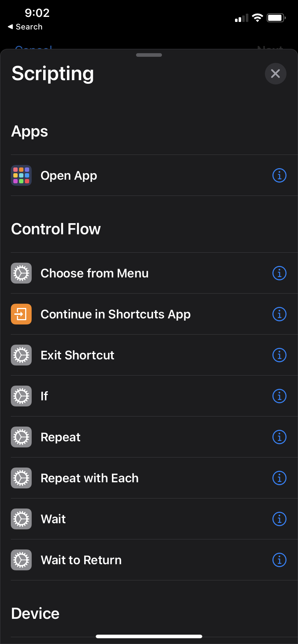Tap the Exit Shortcut gear icon
This screenshot has width=298, height=644.
tap(21, 355)
